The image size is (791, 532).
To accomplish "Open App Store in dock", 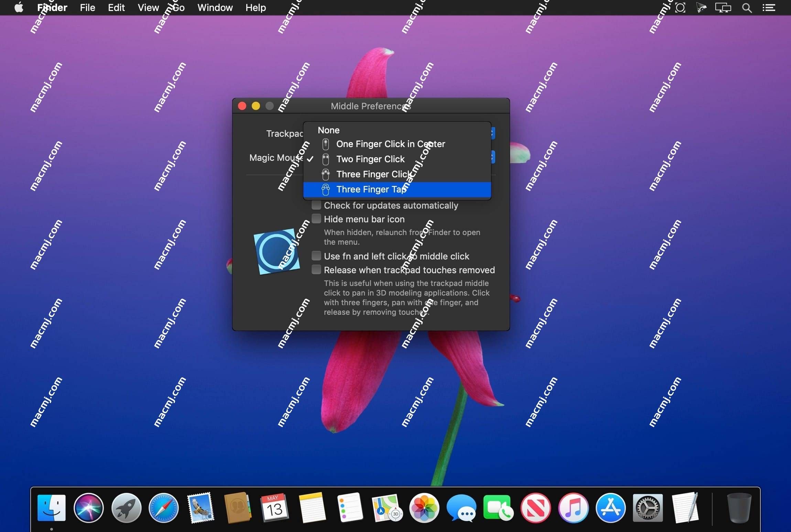I will (610, 508).
